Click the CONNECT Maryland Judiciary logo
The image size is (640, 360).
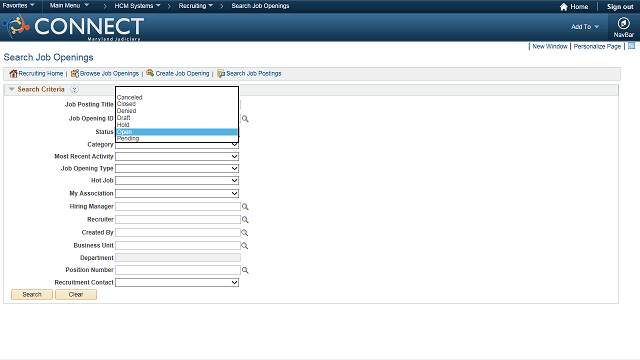[73, 27]
